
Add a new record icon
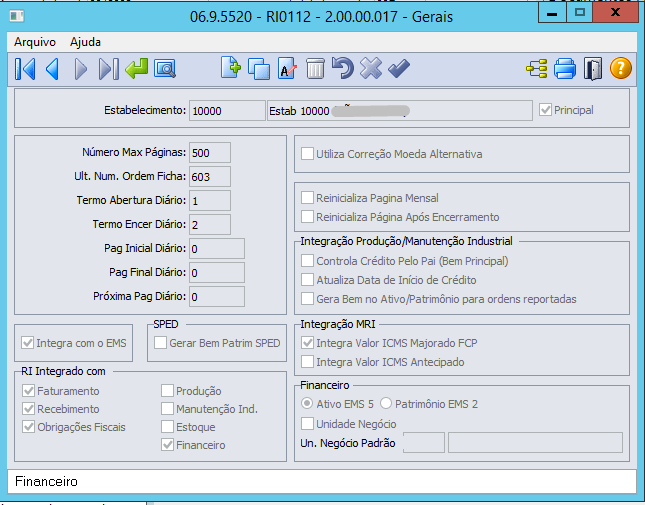tap(230, 68)
